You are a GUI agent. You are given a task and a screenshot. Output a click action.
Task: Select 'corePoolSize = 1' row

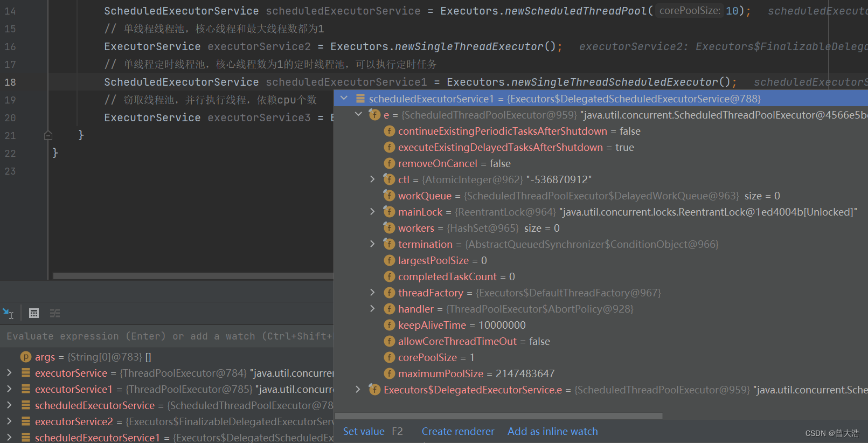(x=601, y=357)
